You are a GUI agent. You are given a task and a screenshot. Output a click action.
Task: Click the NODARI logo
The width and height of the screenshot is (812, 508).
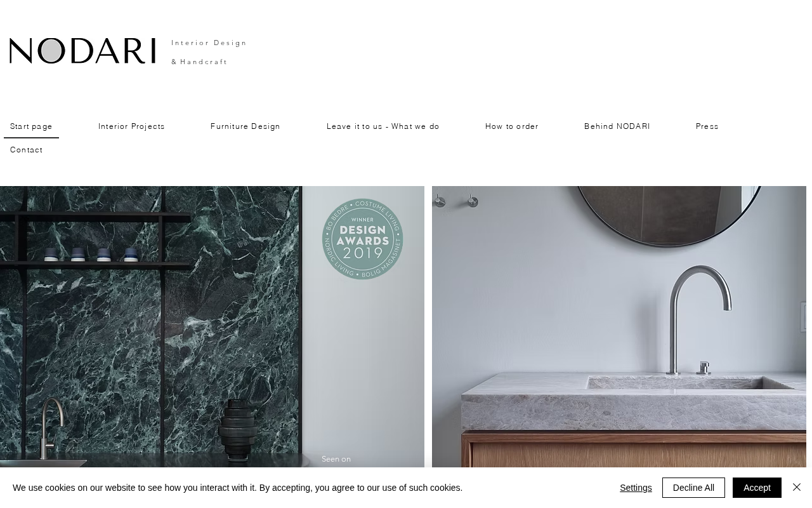pos(82,51)
